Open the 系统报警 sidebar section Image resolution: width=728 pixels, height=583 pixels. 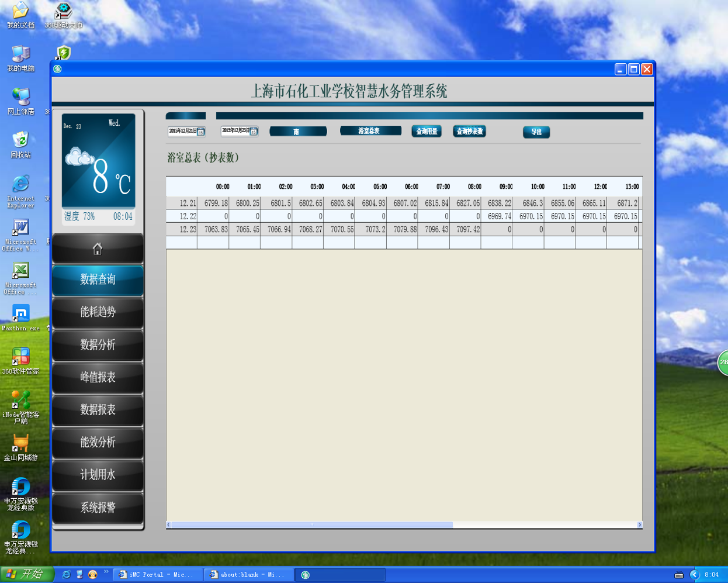(98, 508)
